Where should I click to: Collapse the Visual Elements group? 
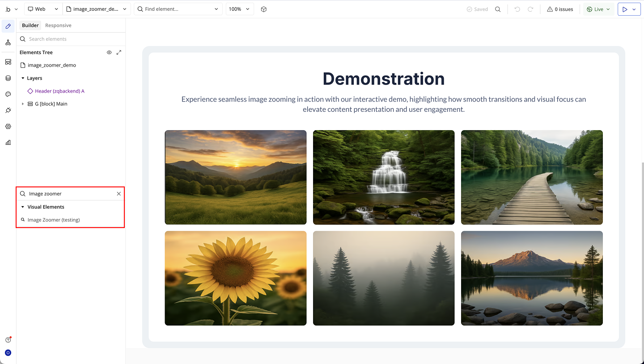[x=23, y=207]
